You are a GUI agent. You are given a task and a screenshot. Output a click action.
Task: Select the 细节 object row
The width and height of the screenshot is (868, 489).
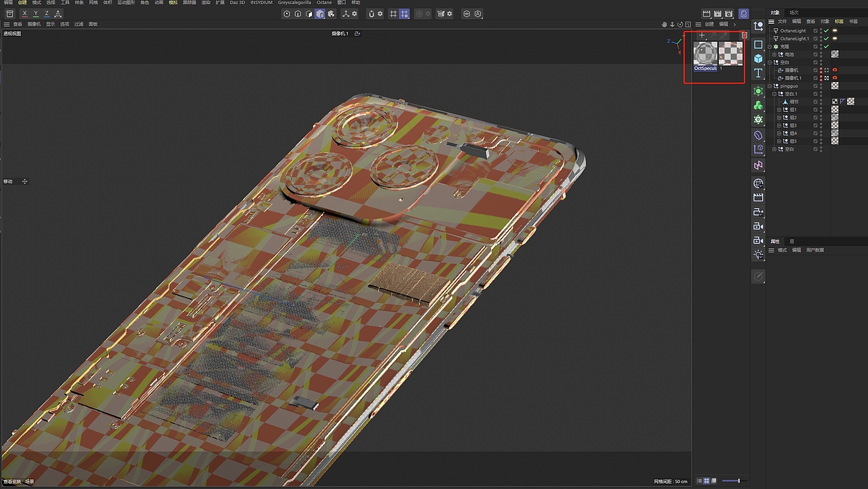point(793,102)
